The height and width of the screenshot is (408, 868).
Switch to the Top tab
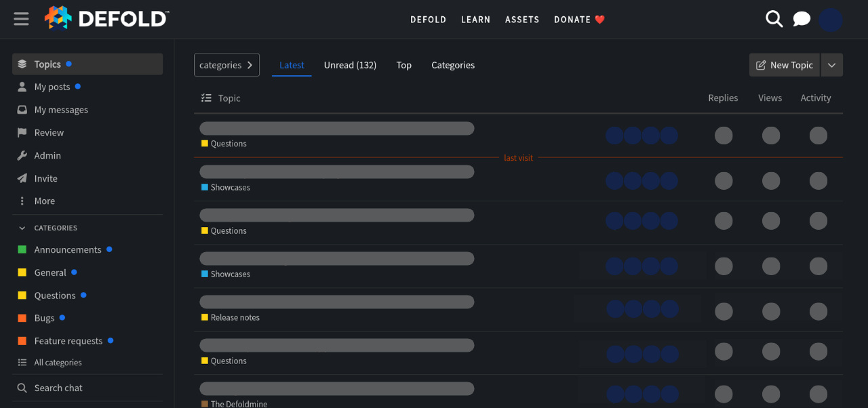[x=404, y=65]
